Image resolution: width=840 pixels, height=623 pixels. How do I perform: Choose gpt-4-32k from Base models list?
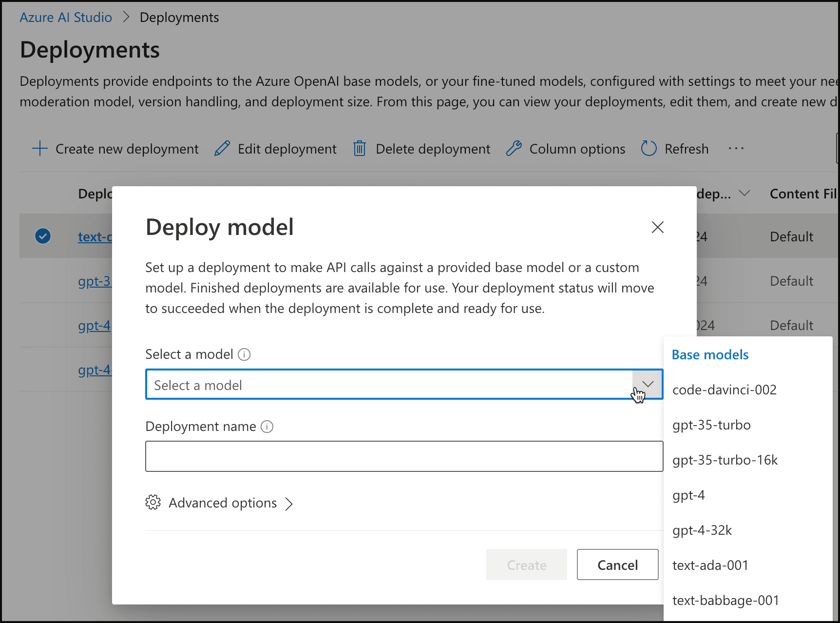[x=702, y=530]
